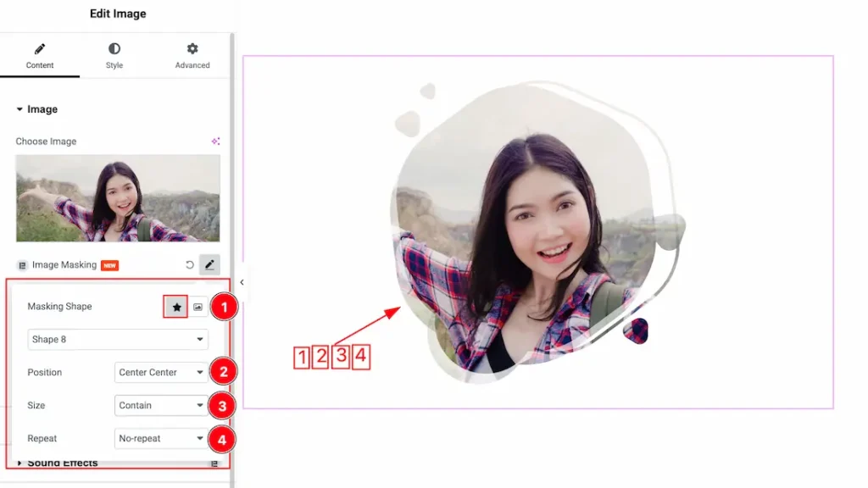This screenshot has height=488, width=868.
Task: Open the Repeat dropdown set to No-repeat
Action: (x=161, y=439)
